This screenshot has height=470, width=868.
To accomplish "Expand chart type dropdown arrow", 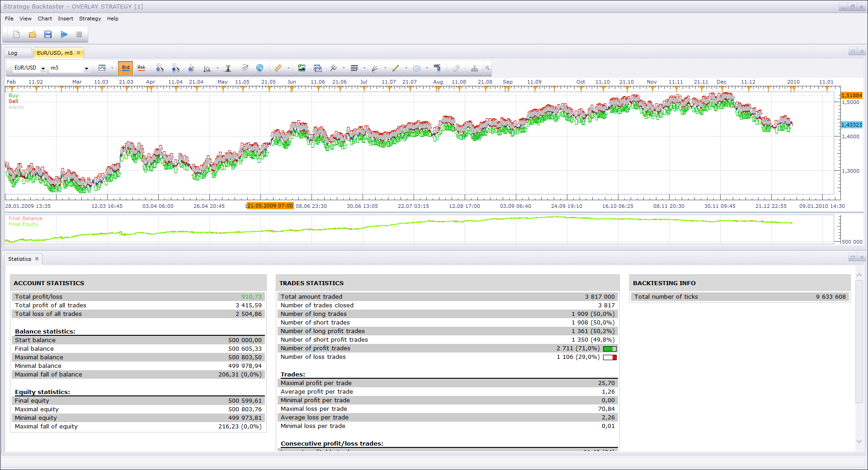I will [112, 68].
